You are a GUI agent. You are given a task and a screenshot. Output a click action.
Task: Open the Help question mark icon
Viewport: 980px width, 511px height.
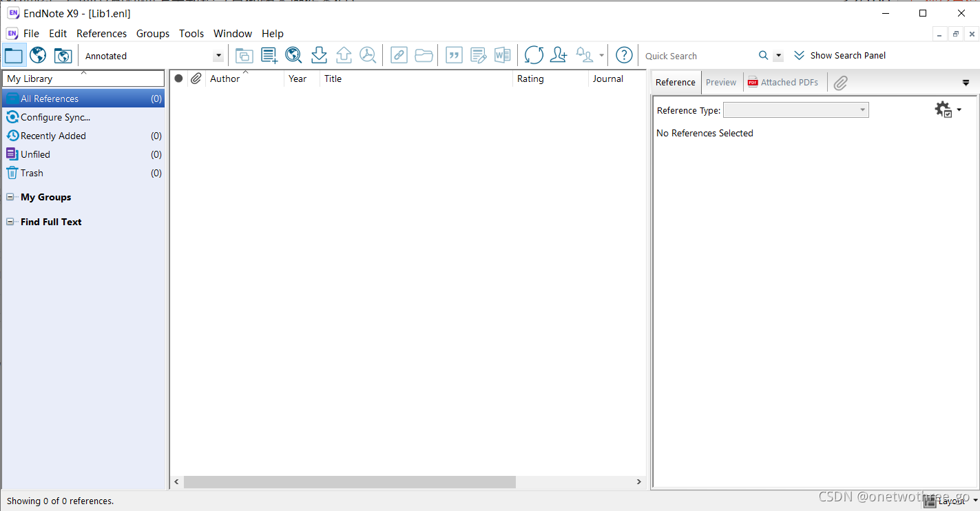[624, 56]
